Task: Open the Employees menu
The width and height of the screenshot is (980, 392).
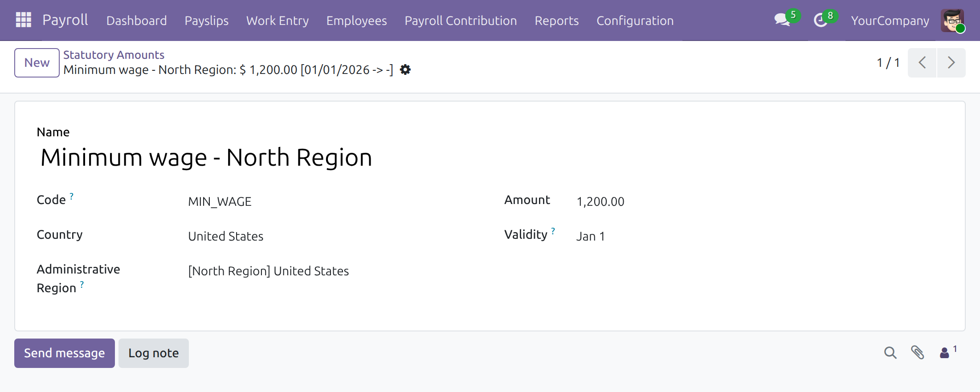Action: pos(357,20)
